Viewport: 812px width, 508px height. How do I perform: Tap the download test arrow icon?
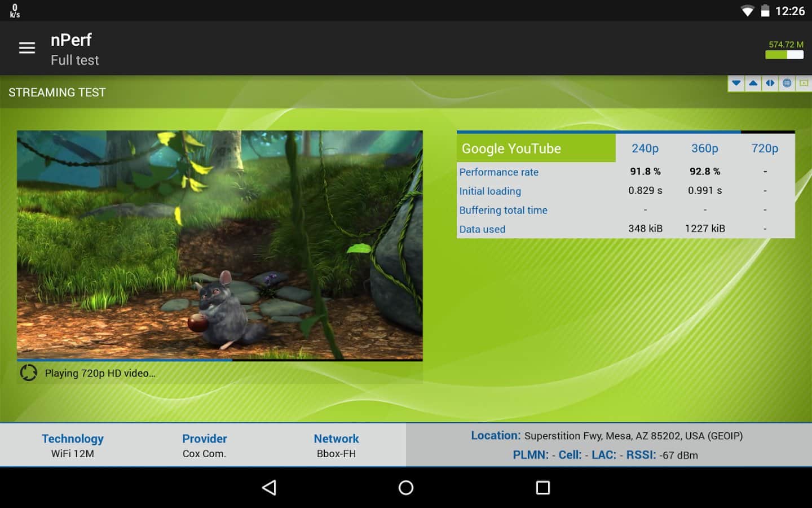(x=736, y=83)
